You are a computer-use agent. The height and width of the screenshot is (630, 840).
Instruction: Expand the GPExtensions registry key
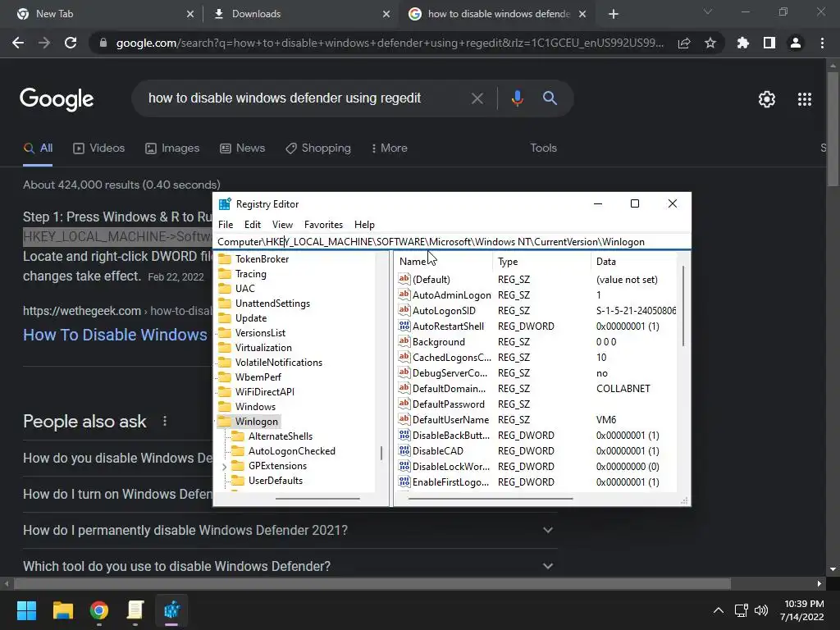[225, 467]
